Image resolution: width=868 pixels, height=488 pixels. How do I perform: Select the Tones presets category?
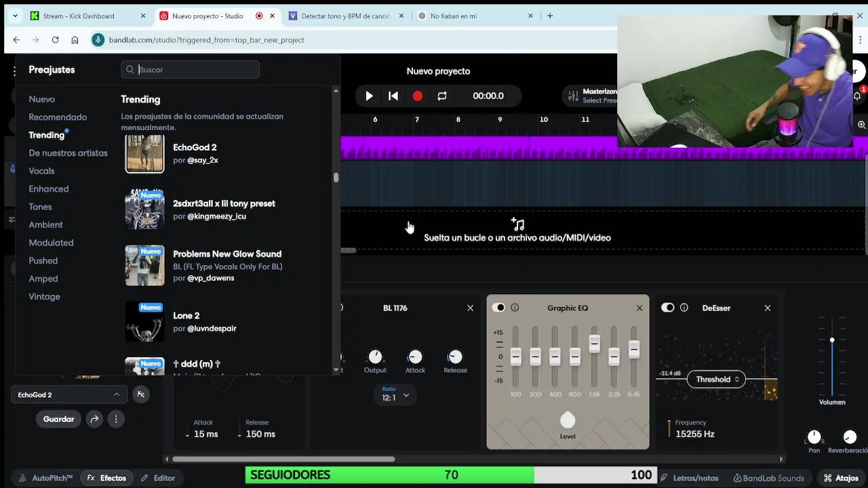tap(40, 207)
